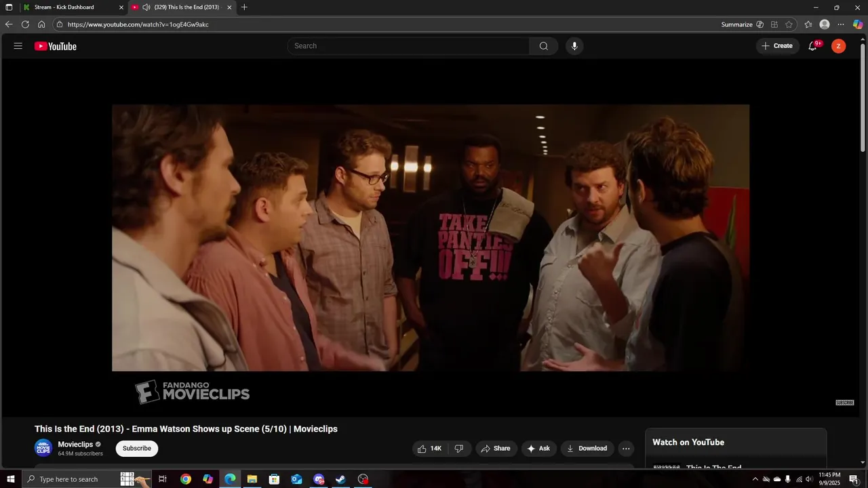
Task: Open the Edge profile icon
Action: pyautogui.click(x=825, y=24)
